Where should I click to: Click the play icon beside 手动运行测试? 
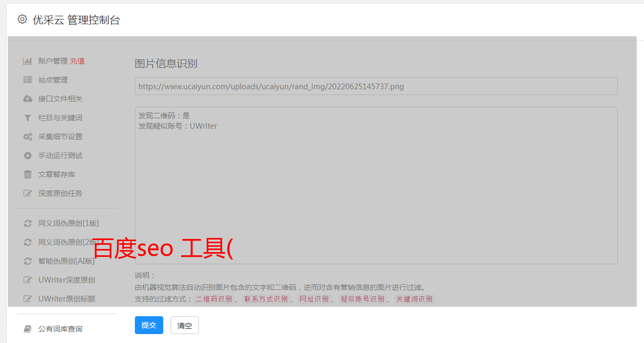coord(27,155)
